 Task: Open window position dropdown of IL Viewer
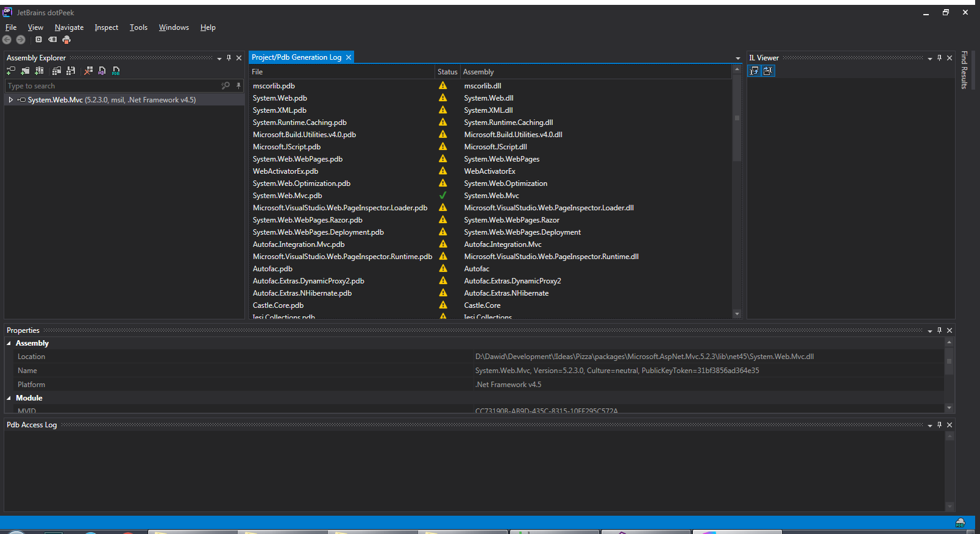click(930, 59)
